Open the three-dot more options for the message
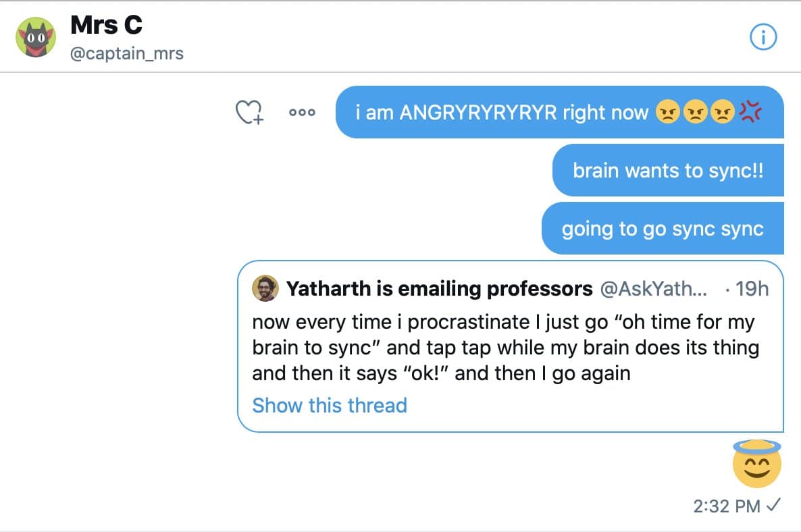The image size is (801, 532). coord(302,113)
